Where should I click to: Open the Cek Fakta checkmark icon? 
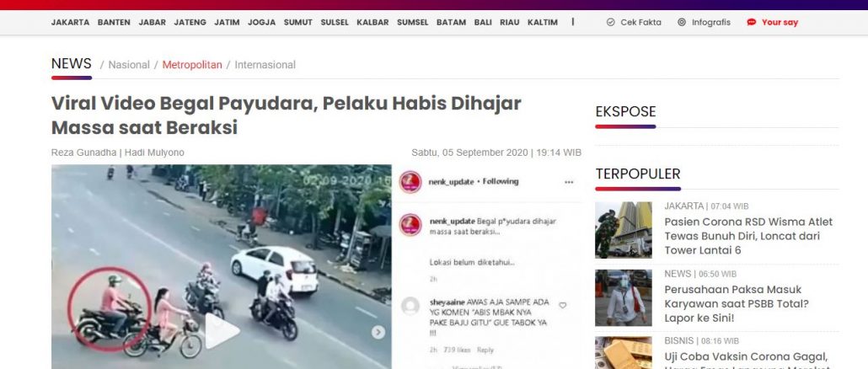point(611,23)
